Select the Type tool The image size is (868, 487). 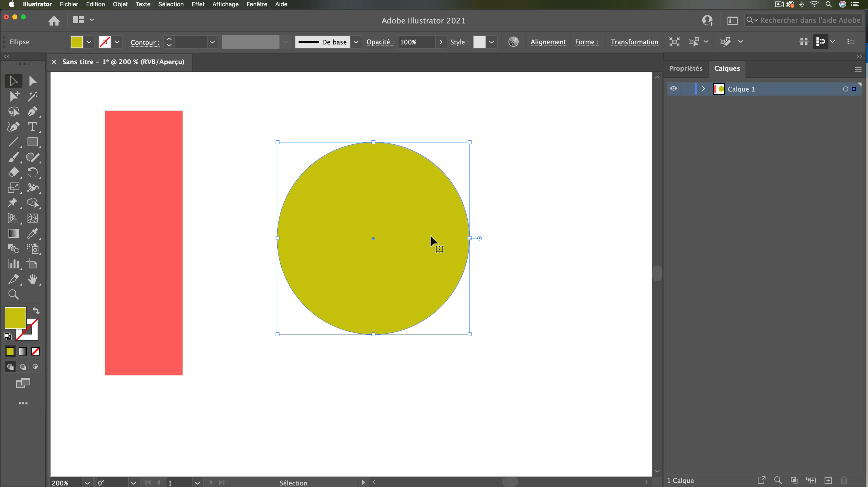click(x=32, y=127)
